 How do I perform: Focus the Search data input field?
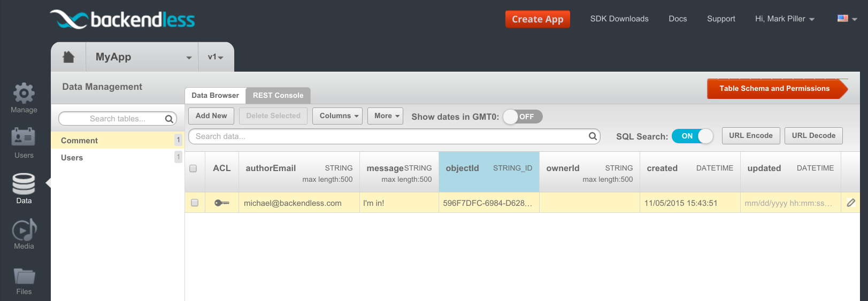pos(394,136)
